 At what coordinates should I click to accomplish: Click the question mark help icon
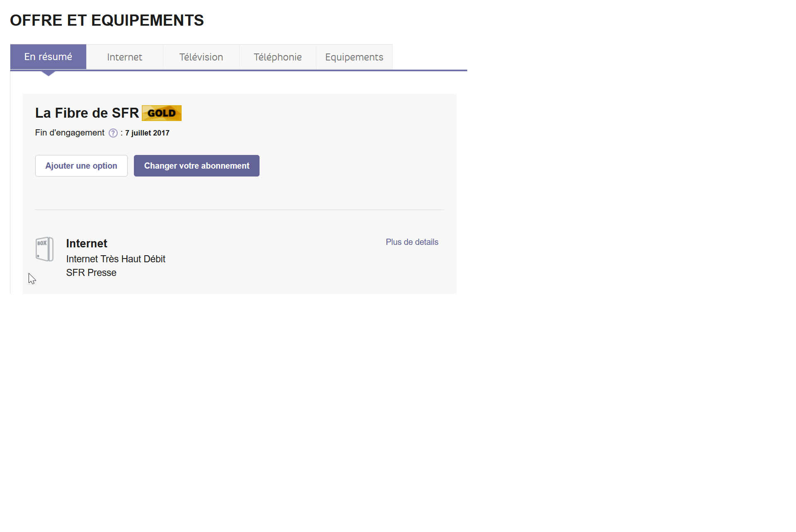(113, 133)
